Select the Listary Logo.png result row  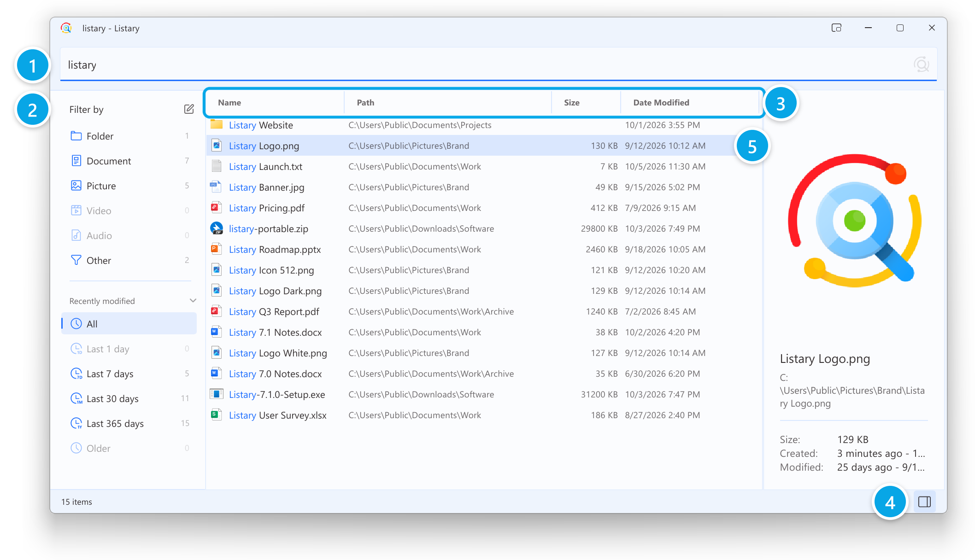(x=484, y=146)
